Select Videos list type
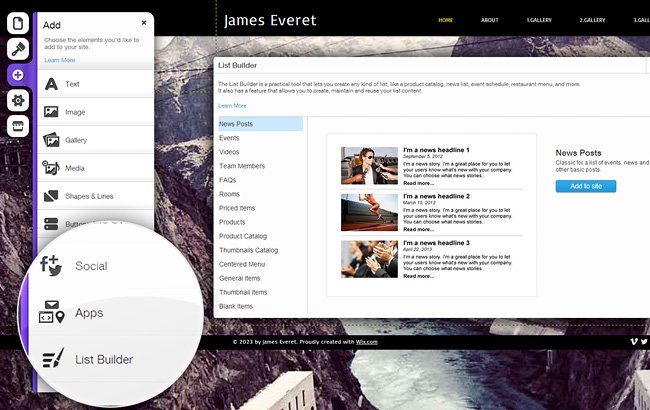This screenshot has width=650, height=410. pos(229,152)
